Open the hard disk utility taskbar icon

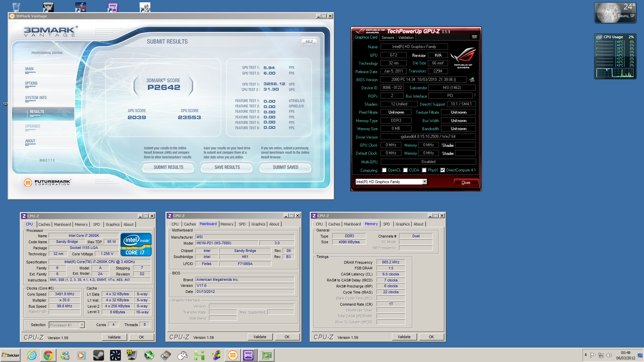pyautogui.click(x=165, y=355)
